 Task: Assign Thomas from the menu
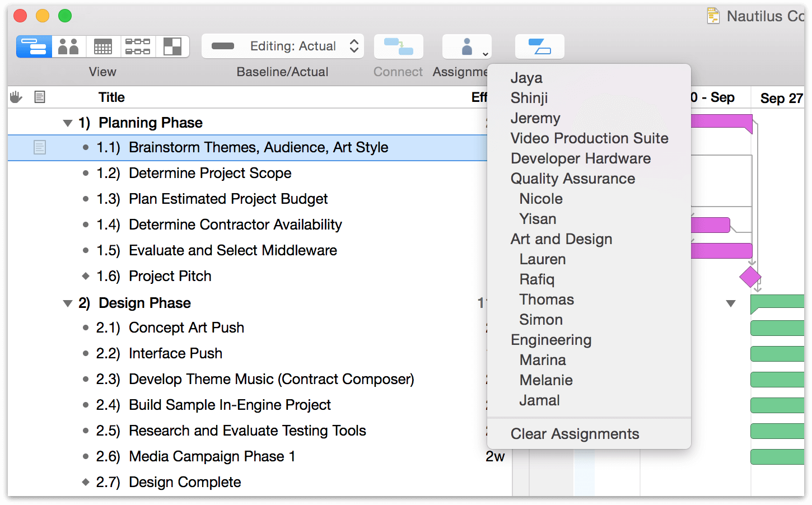click(x=589, y=300)
